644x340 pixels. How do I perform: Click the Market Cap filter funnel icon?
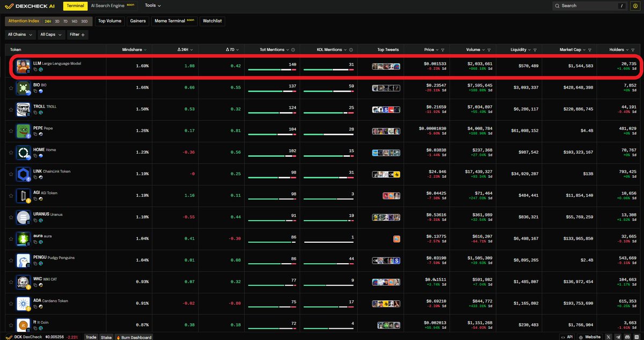click(x=590, y=49)
